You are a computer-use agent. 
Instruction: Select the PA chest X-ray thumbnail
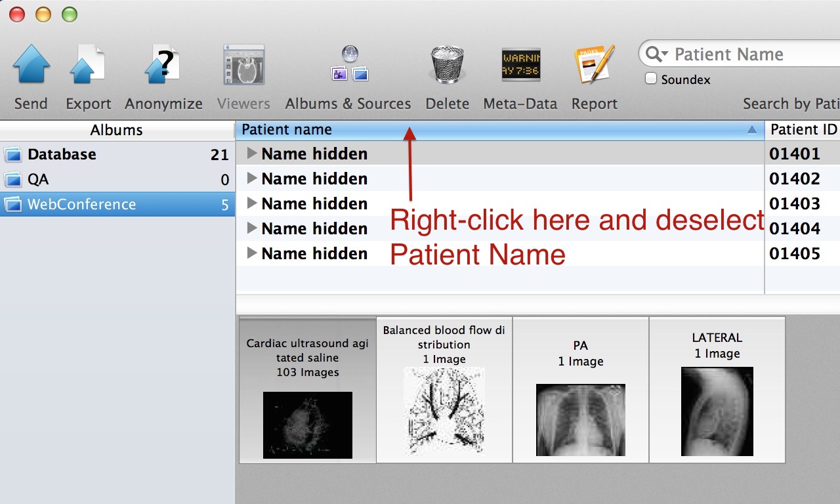click(581, 390)
